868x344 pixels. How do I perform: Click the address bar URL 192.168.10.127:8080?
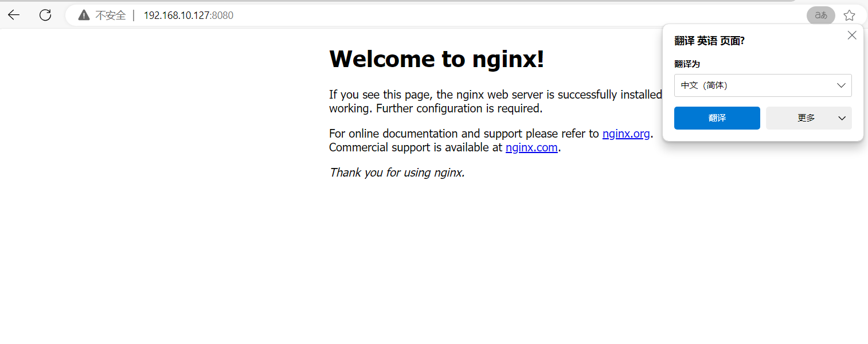[189, 15]
